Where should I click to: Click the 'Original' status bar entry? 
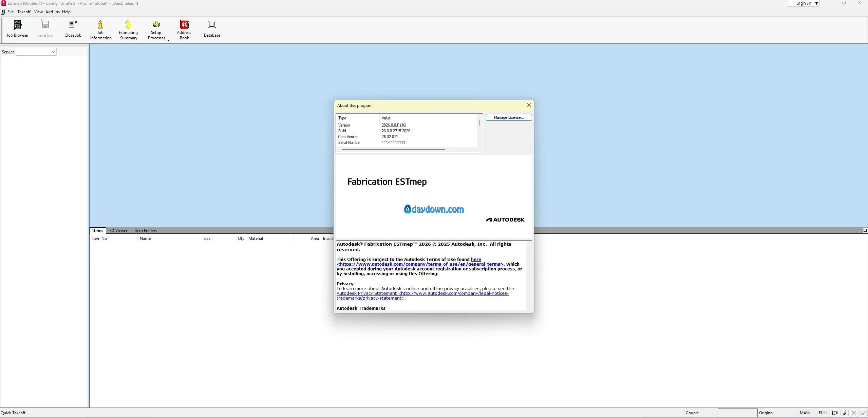point(766,413)
